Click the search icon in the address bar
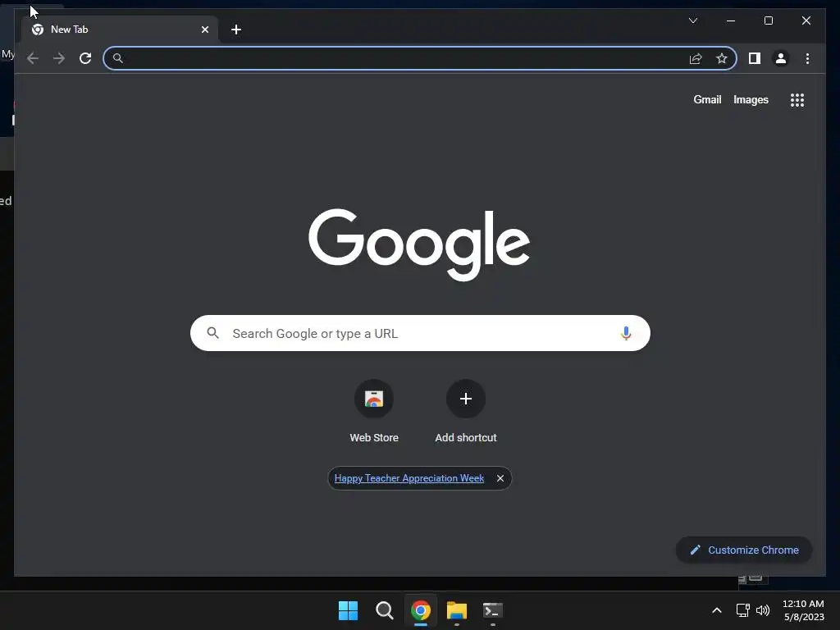Screen dimensions: 840x630 [x=118, y=58]
